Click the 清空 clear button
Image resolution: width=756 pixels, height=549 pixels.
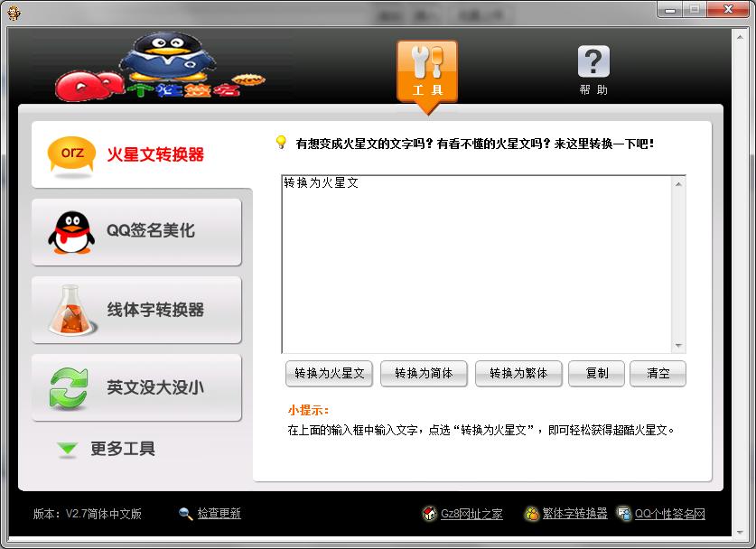(x=658, y=374)
